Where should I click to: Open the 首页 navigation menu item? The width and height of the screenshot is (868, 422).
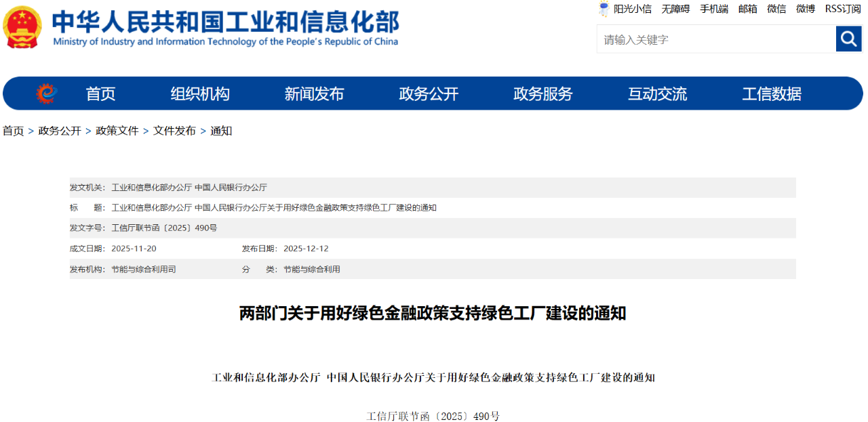100,93
